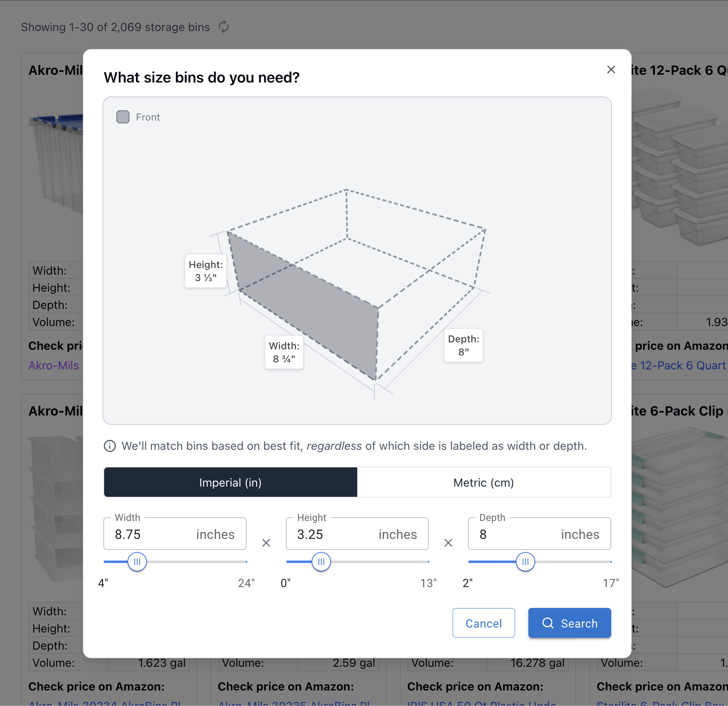Click the Height label on the bin diagram

[205, 270]
